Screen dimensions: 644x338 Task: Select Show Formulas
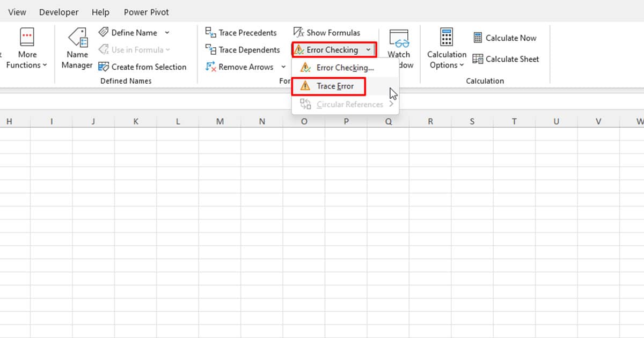click(327, 32)
